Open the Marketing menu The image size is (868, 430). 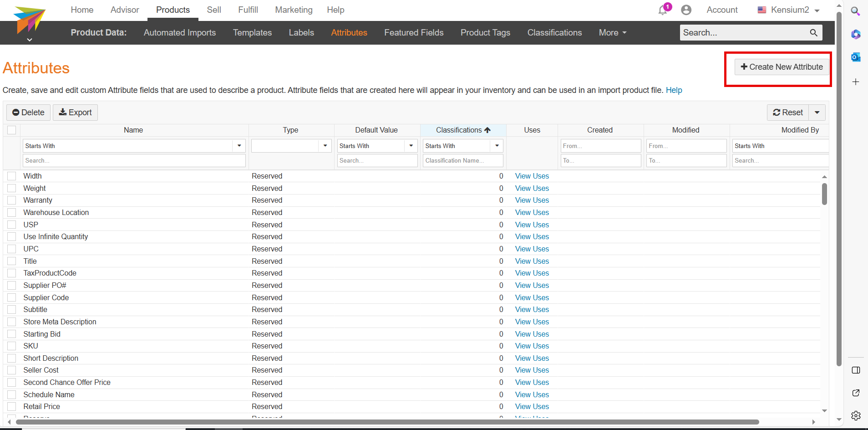coord(294,10)
